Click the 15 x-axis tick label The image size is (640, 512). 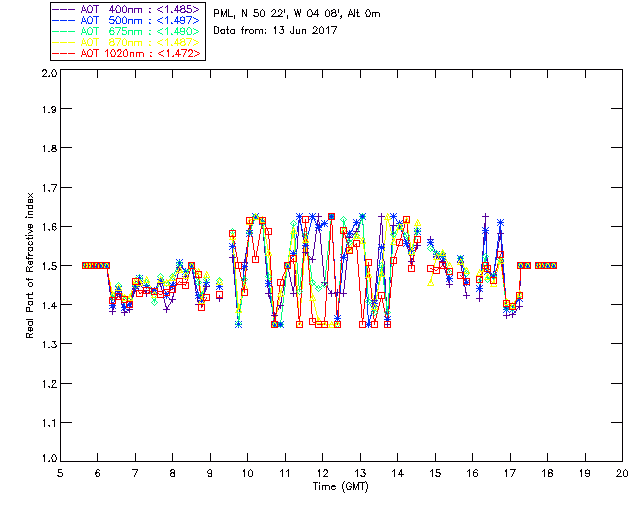click(x=435, y=473)
